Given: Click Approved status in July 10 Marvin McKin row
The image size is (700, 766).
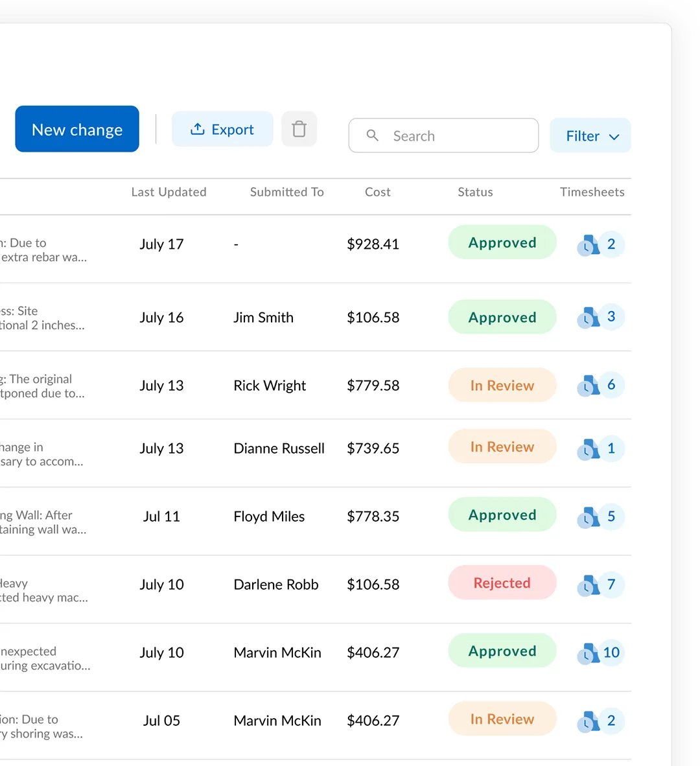Looking at the screenshot, I should coord(502,651).
